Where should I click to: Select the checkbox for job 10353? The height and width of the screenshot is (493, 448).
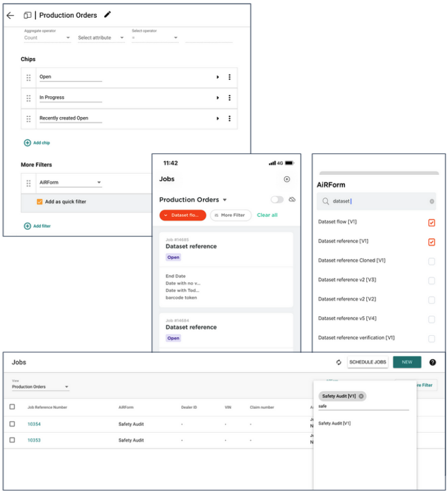[12, 440]
